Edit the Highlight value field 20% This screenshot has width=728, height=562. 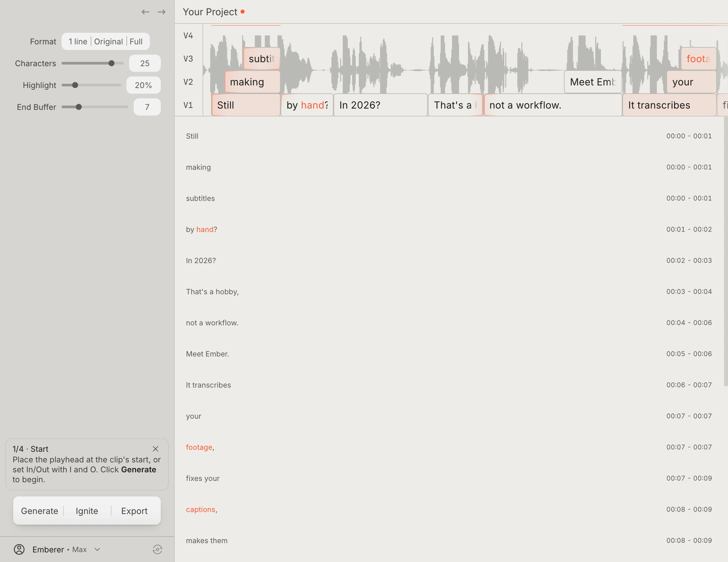click(x=143, y=85)
